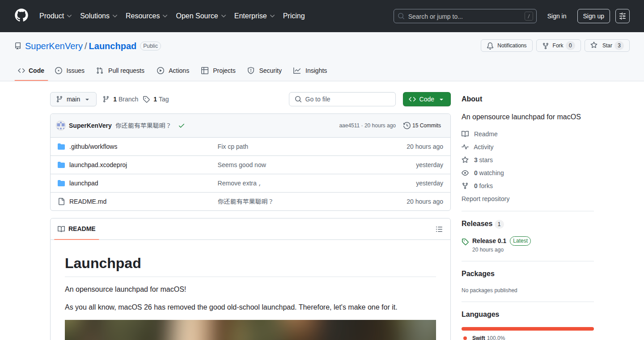Click the Sign up button
The image size is (644, 340).
click(593, 16)
